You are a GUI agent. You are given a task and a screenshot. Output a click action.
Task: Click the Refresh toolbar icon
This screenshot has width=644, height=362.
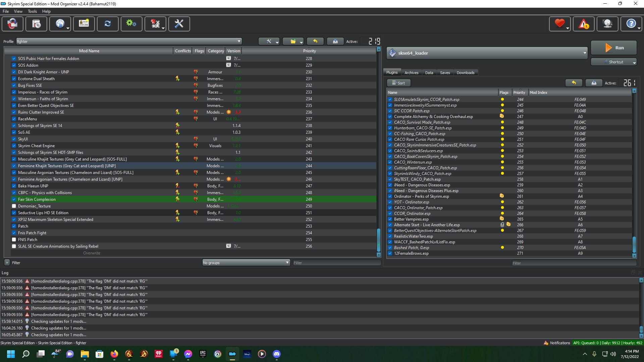[108, 24]
